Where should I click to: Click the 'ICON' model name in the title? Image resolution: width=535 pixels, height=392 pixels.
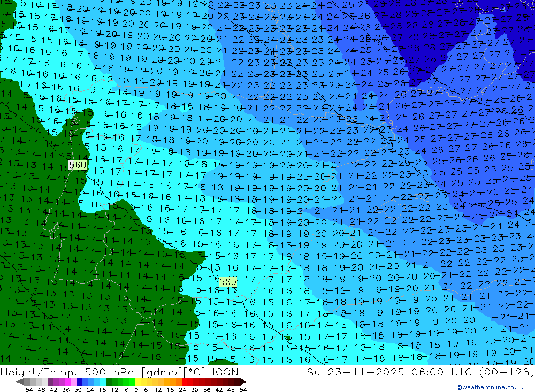(x=225, y=372)
